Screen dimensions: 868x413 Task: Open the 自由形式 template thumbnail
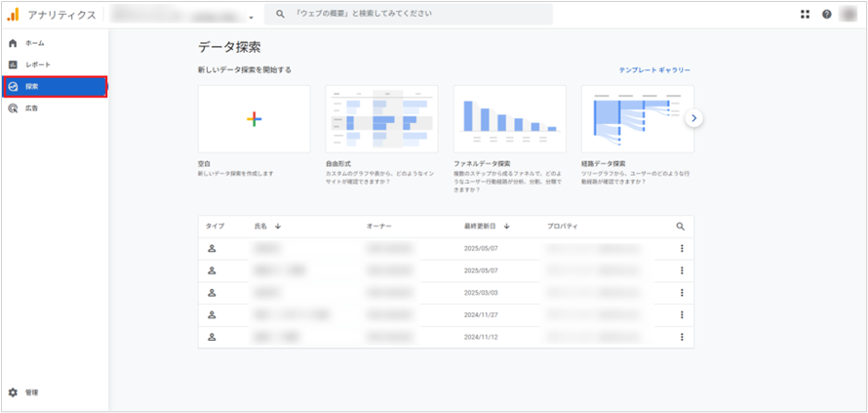382,119
